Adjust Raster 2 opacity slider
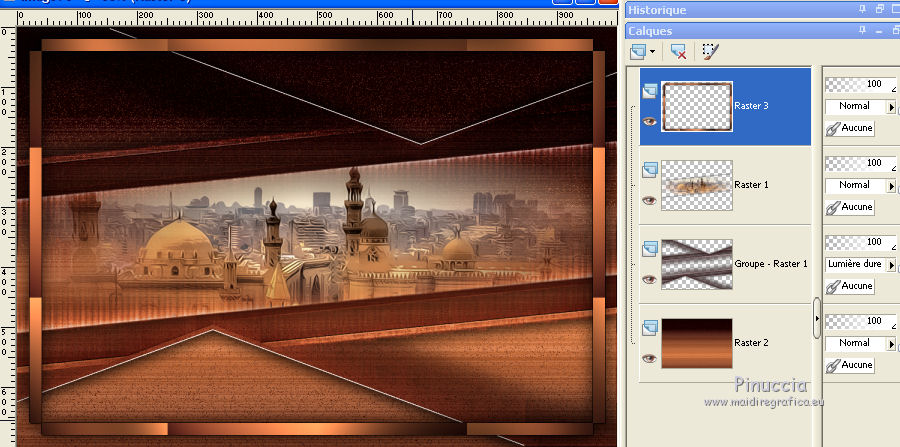The image size is (900, 447). pos(860,321)
